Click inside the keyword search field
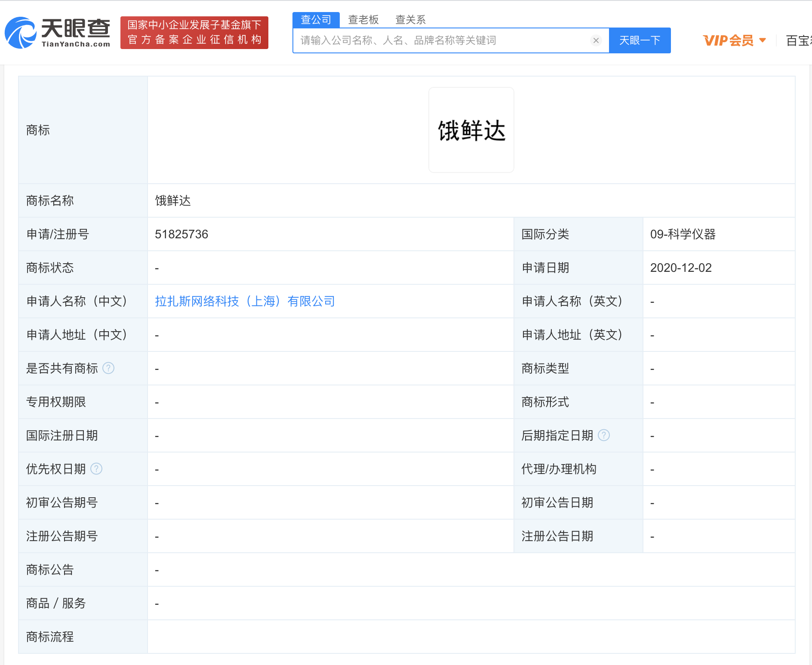 click(430, 40)
